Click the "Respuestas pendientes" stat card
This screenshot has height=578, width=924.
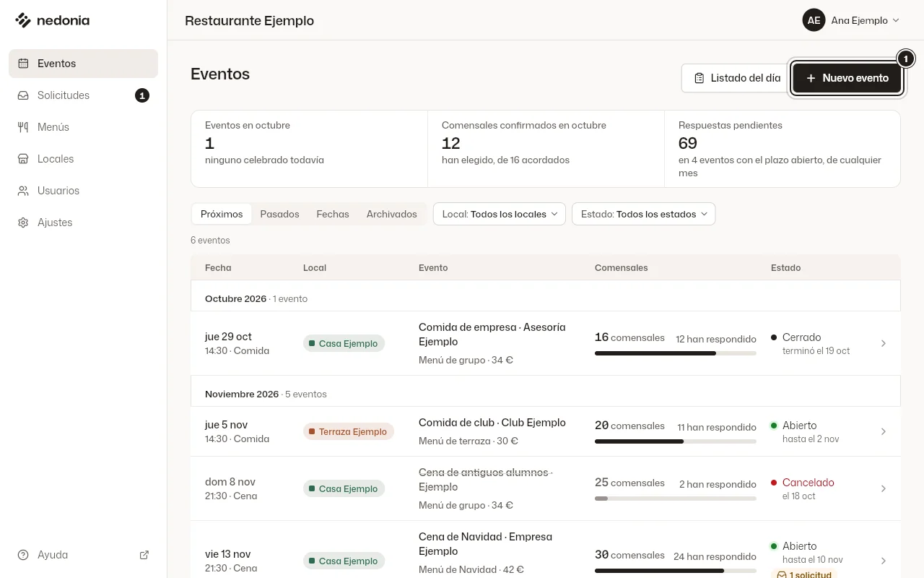point(783,149)
